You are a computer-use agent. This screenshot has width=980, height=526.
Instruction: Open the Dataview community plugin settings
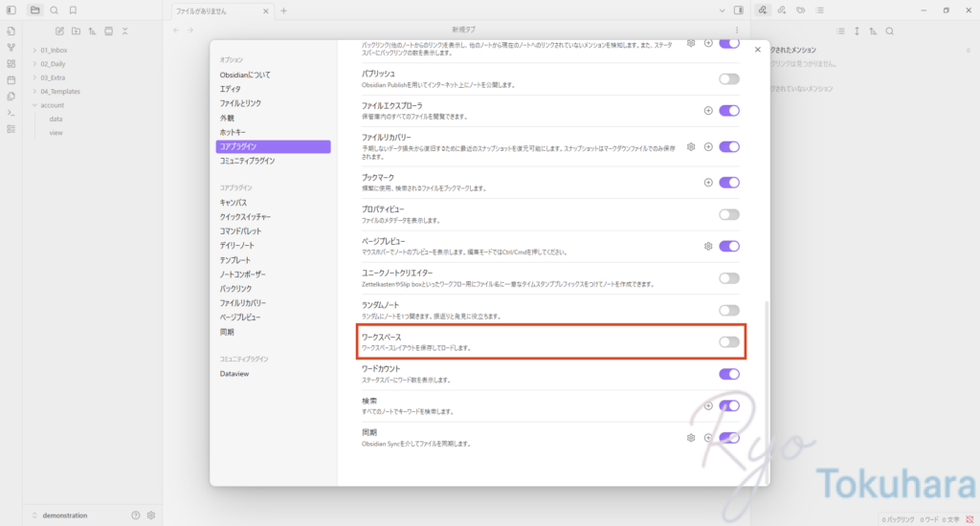tap(234, 374)
